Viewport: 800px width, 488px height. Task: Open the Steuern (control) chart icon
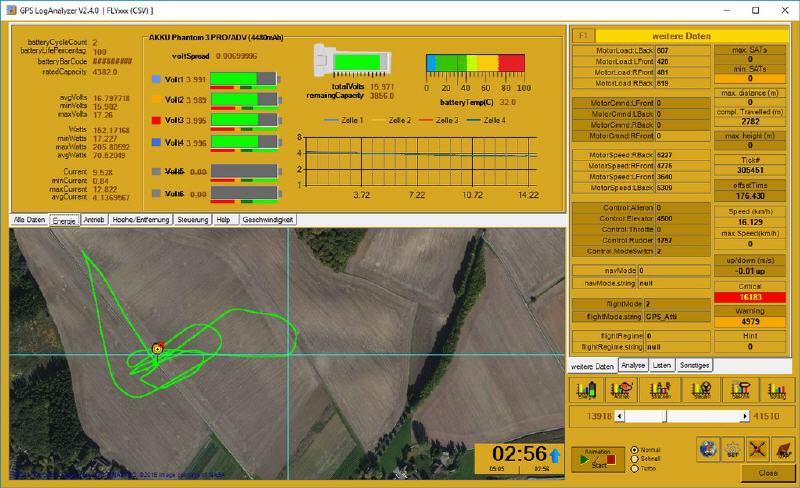tap(701, 390)
